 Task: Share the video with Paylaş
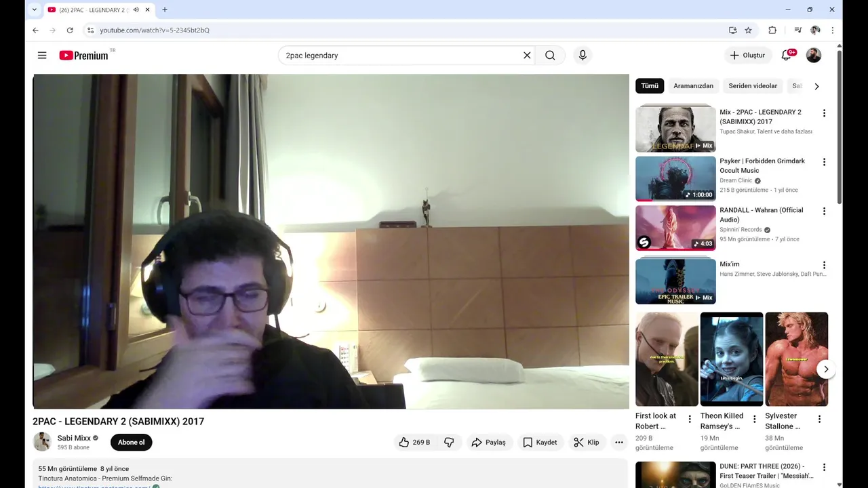pos(488,443)
